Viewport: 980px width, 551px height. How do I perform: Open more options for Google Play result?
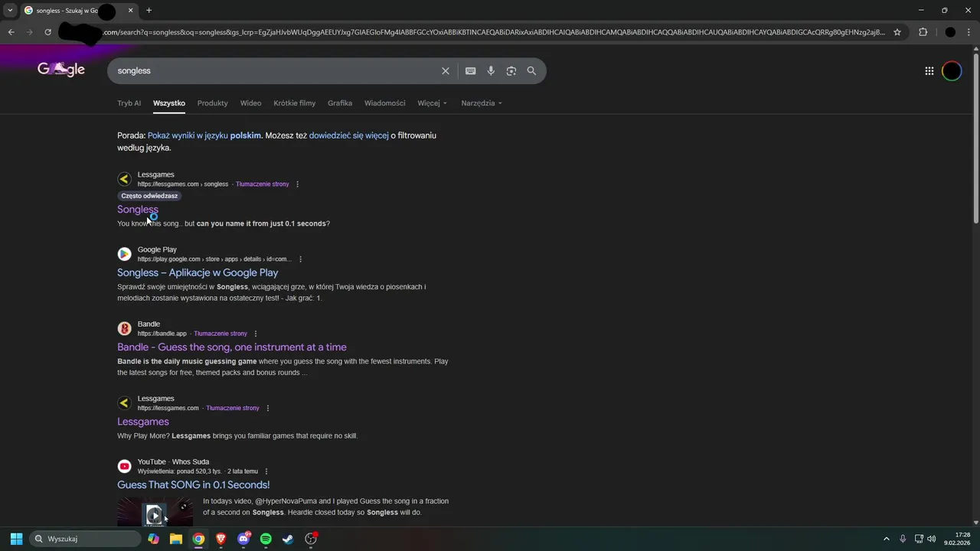[300, 259]
